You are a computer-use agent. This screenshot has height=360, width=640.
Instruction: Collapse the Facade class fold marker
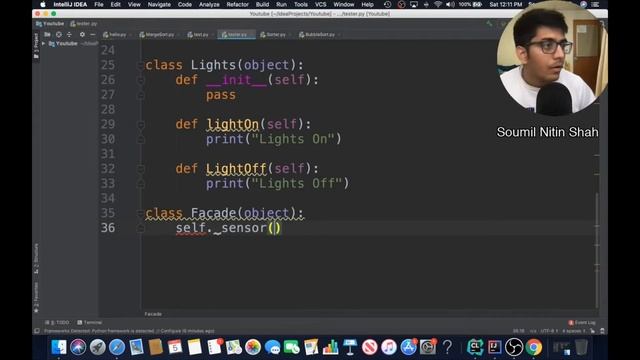pos(140,213)
